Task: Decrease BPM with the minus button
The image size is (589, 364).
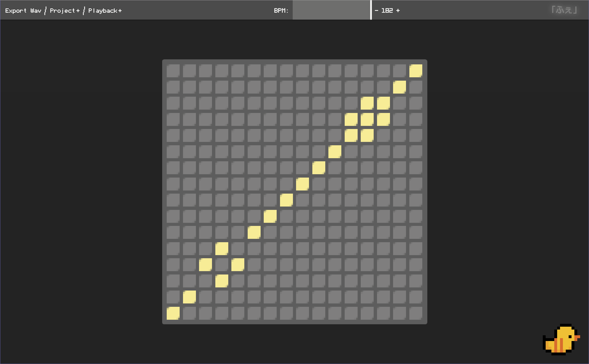Action: click(376, 11)
